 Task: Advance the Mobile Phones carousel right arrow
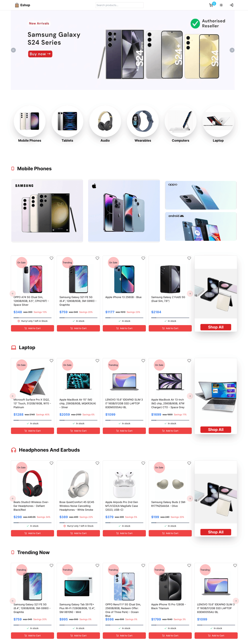tap(190, 293)
